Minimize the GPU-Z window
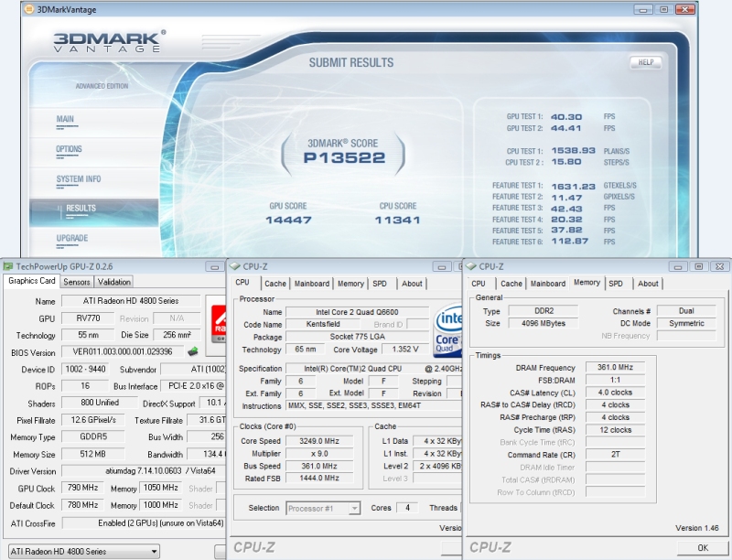Viewport: 732px width, 560px height. (x=214, y=267)
